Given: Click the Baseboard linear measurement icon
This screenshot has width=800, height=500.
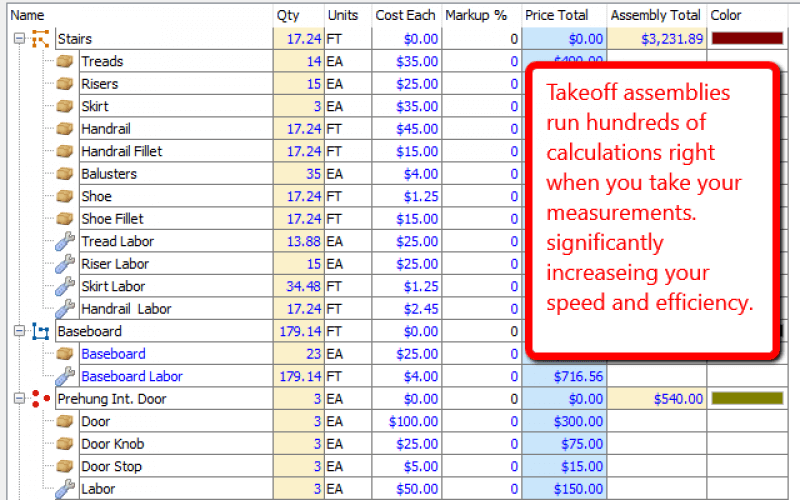Looking at the screenshot, I should 40,331.
